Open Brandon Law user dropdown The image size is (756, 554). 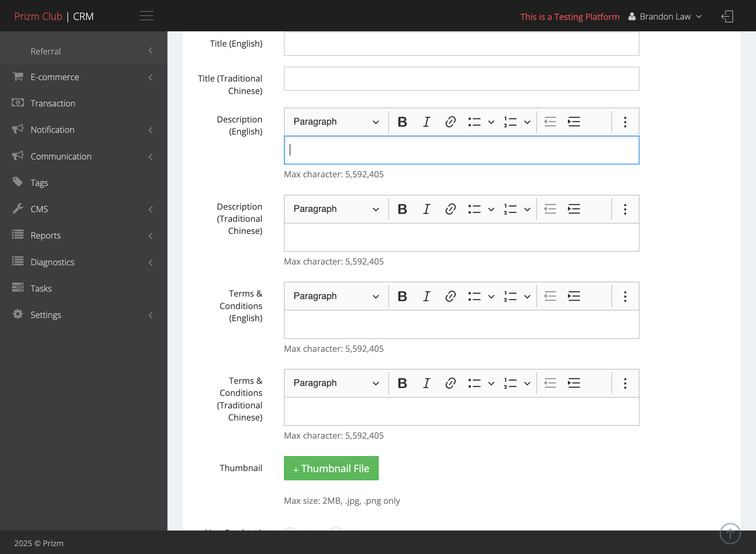tap(665, 16)
